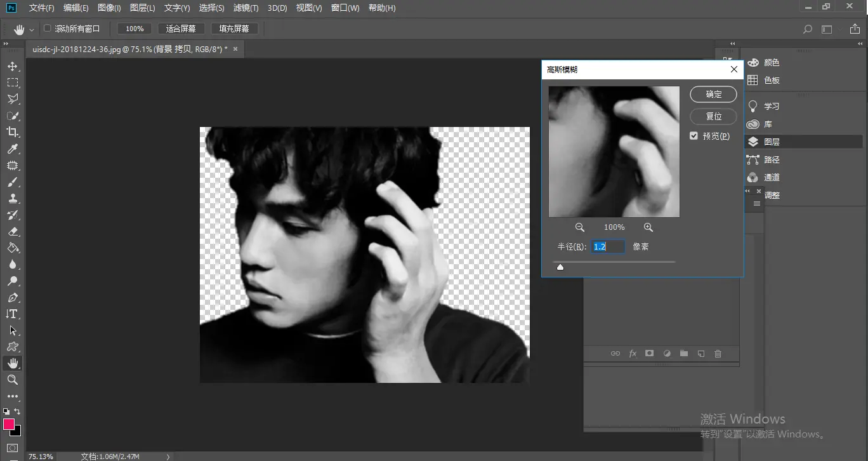
Task: Click the 适合屏幕 (Fit Screen) button
Action: 181,29
